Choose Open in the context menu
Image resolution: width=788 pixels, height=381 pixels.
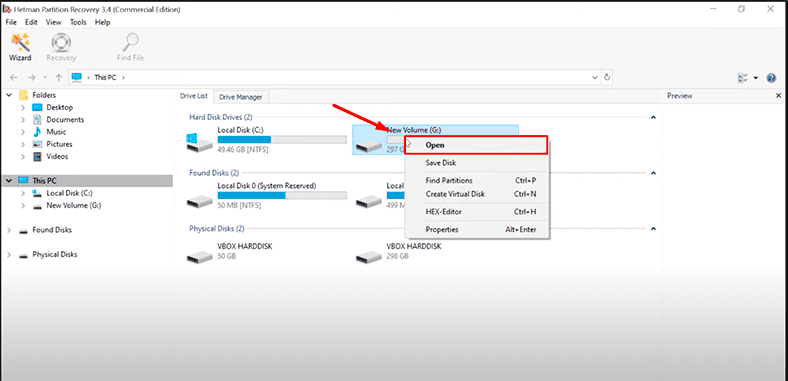[476, 145]
